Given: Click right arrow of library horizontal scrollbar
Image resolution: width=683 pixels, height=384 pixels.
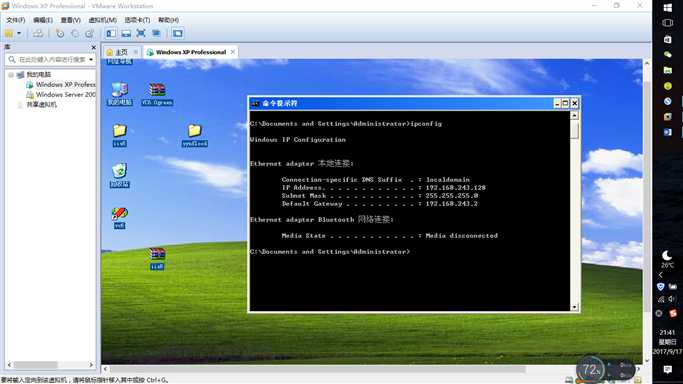Looking at the screenshot, I should (x=91, y=365).
